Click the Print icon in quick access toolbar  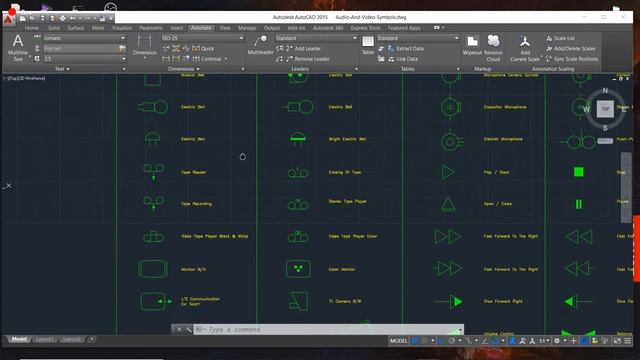[x=62, y=18]
